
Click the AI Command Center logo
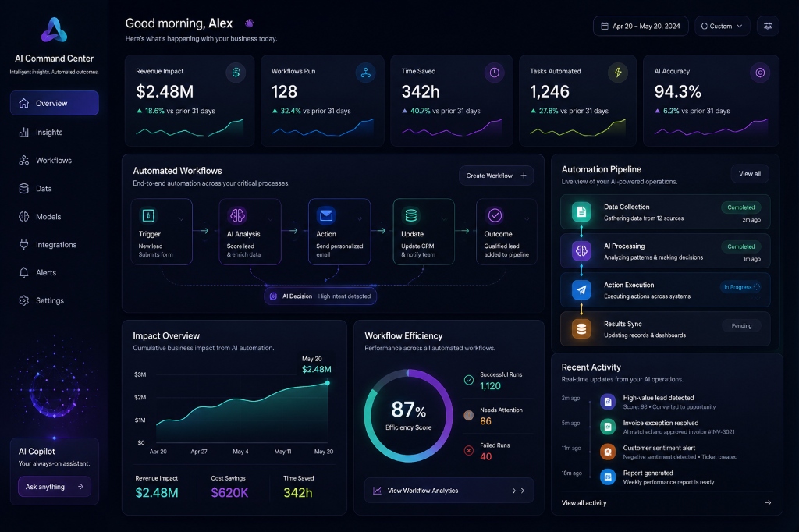[x=54, y=30]
